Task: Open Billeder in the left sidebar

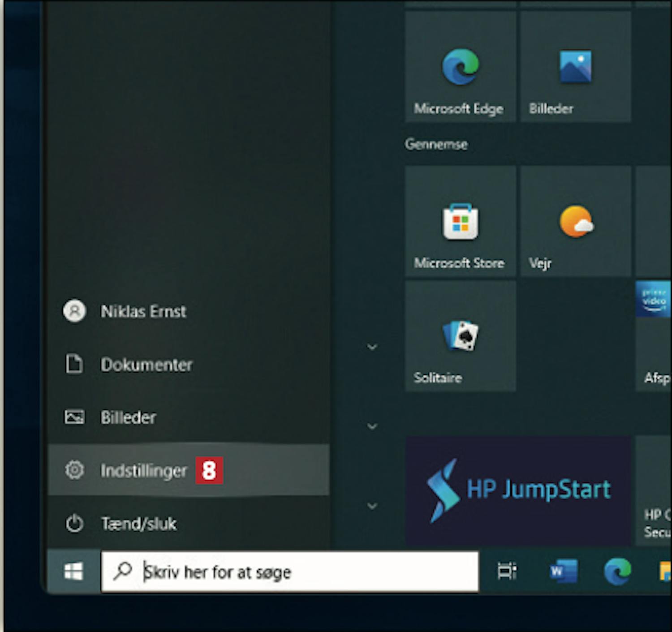Action: click(128, 417)
